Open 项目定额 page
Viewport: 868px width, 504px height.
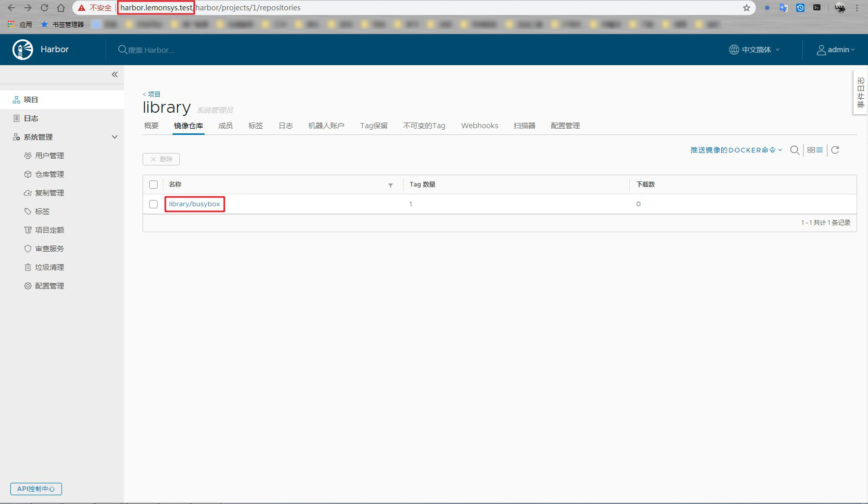[x=50, y=230]
